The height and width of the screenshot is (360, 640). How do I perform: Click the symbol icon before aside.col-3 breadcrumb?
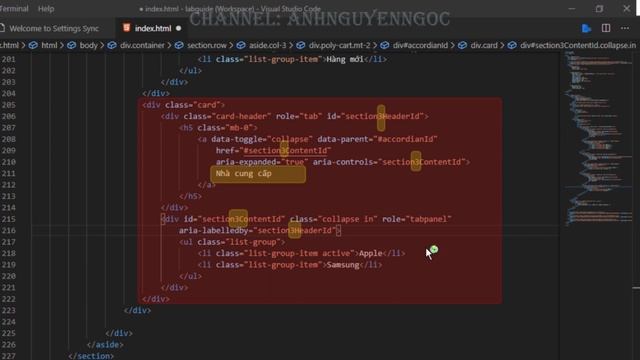(x=241, y=45)
